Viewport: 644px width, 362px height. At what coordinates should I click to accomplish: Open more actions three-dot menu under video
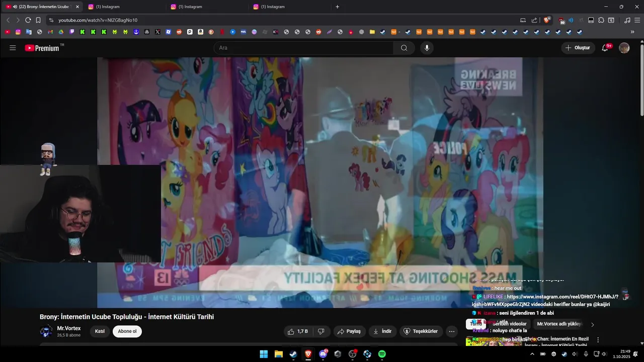[x=451, y=331]
